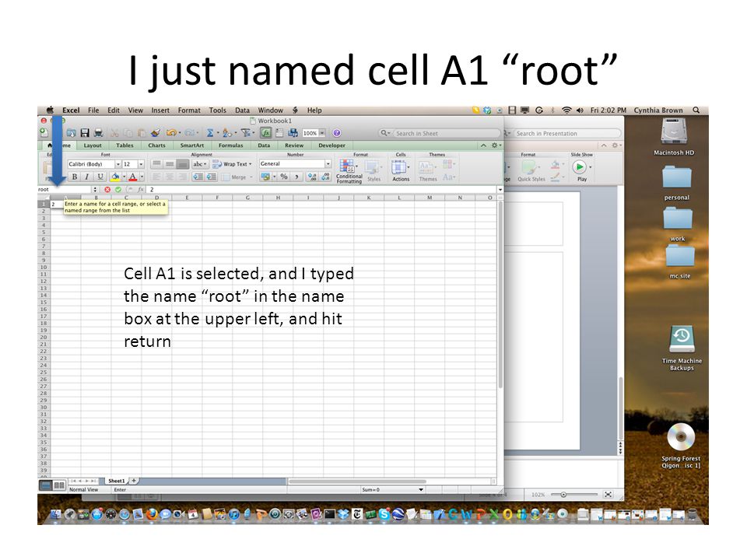Click the decrease indent icon
747x560 pixels.
[x=198, y=177]
